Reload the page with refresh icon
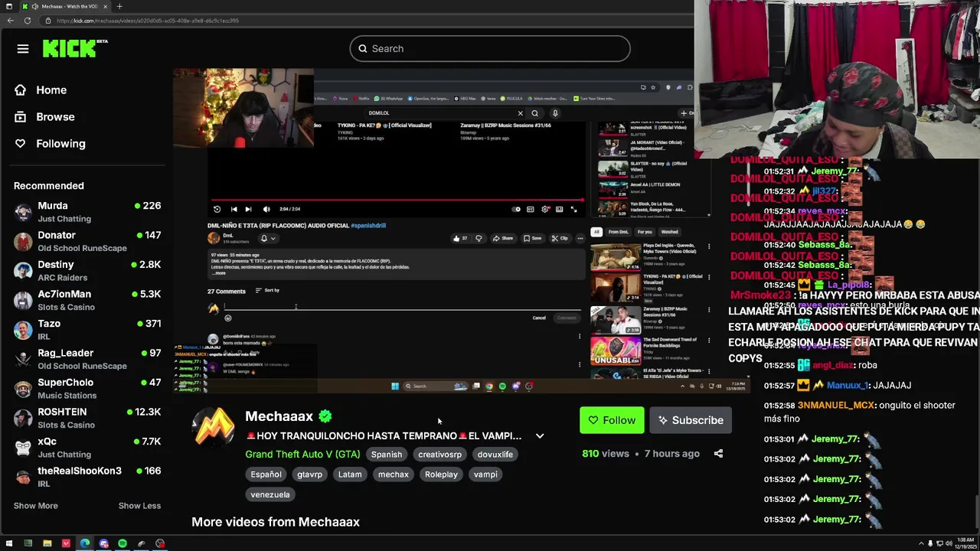This screenshot has width=980, height=551. [28, 21]
